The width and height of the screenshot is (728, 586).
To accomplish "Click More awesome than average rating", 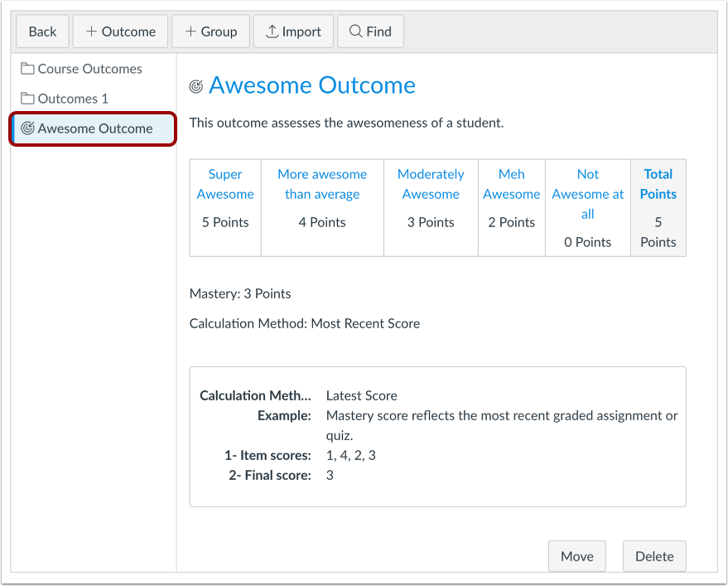I will [x=322, y=208].
